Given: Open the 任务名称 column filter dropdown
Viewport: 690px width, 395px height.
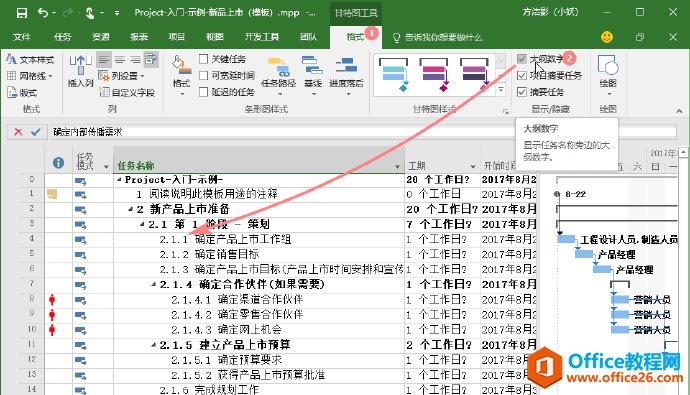Looking at the screenshot, I should point(397,166).
